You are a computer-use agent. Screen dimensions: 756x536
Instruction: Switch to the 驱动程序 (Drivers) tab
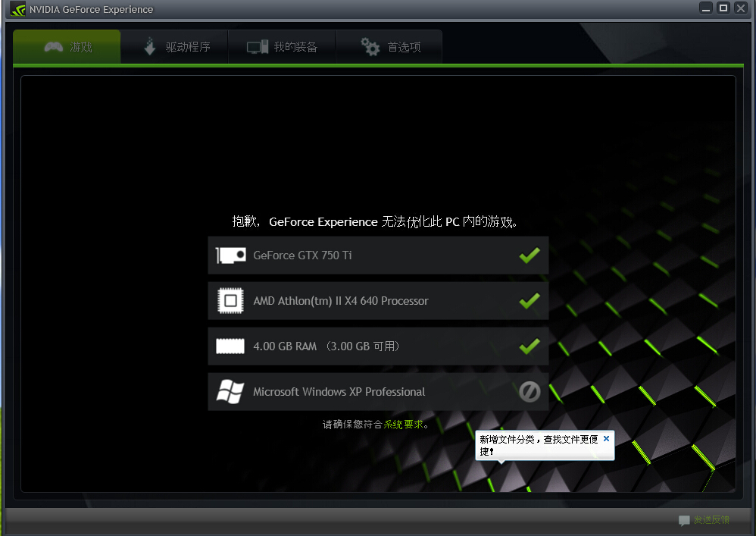[174, 47]
